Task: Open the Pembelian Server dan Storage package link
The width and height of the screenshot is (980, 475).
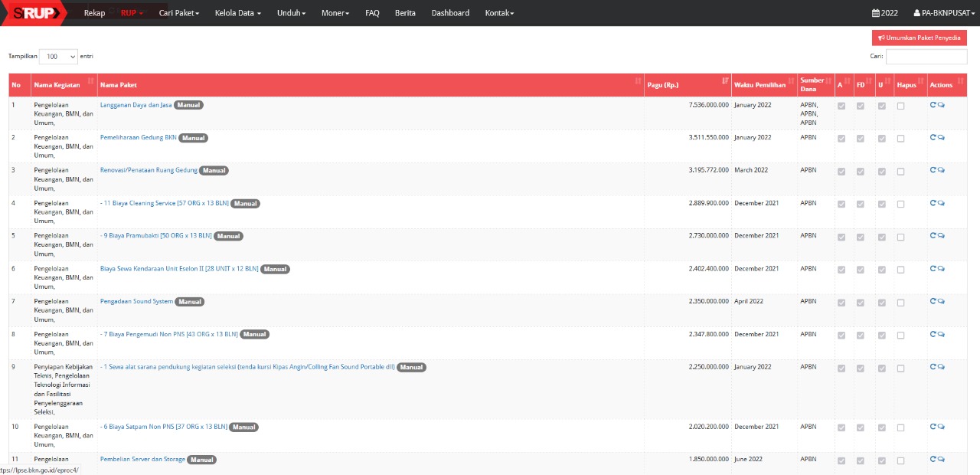Action: pos(142,459)
